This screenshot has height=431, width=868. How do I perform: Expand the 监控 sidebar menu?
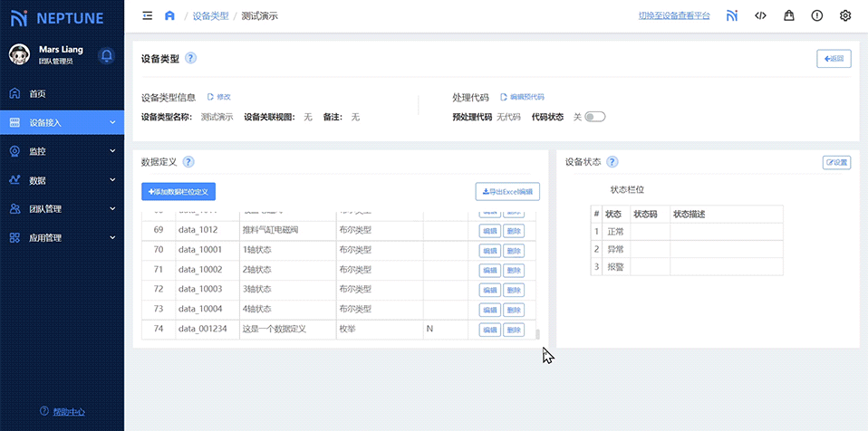coord(62,151)
